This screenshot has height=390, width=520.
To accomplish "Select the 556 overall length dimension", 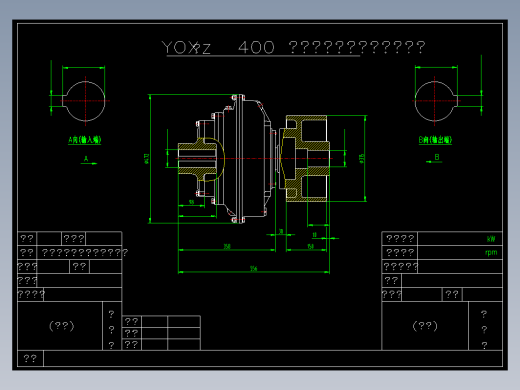I will point(254,269).
